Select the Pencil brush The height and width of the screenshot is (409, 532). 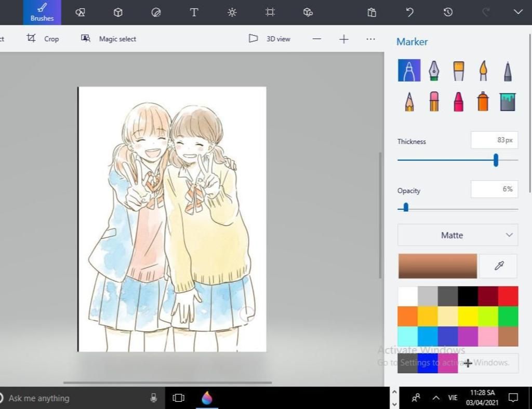tap(409, 101)
